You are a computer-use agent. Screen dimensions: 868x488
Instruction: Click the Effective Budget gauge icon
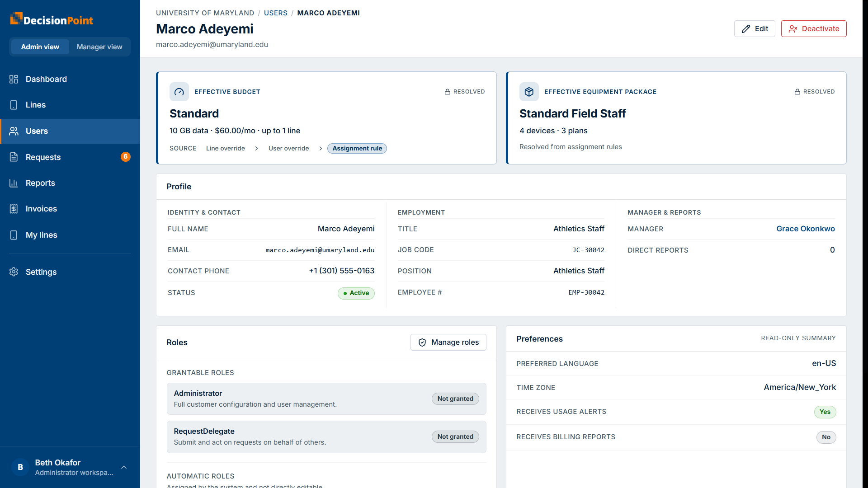point(179,92)
